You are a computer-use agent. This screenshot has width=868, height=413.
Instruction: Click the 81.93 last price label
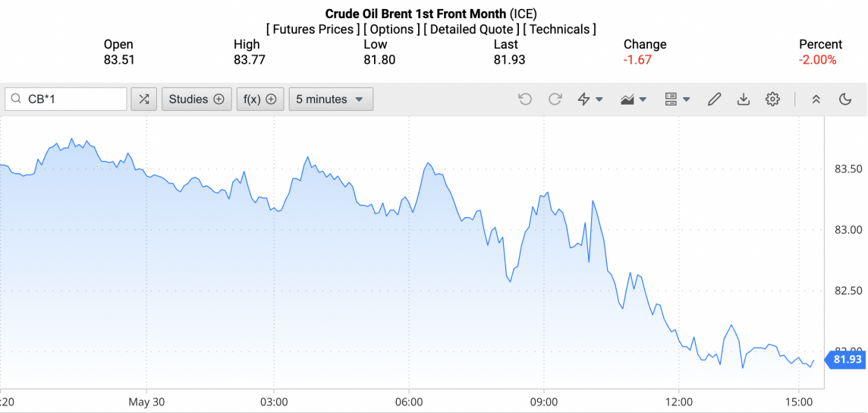tap(847, 359)
